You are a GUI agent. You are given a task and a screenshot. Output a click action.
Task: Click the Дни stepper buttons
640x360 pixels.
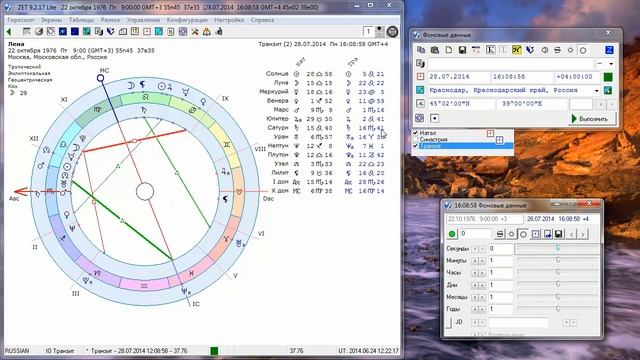click(478, 285)
